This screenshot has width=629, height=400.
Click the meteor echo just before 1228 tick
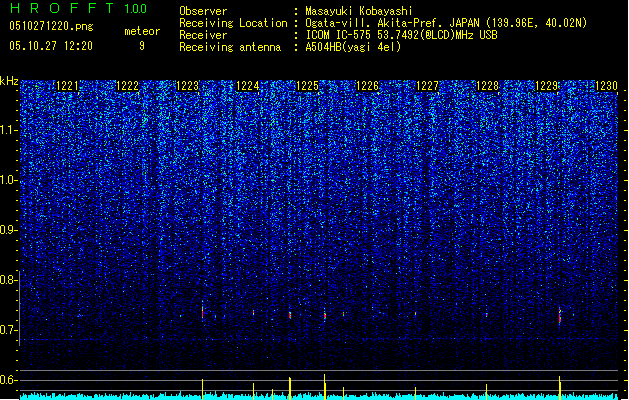[487, 315]
